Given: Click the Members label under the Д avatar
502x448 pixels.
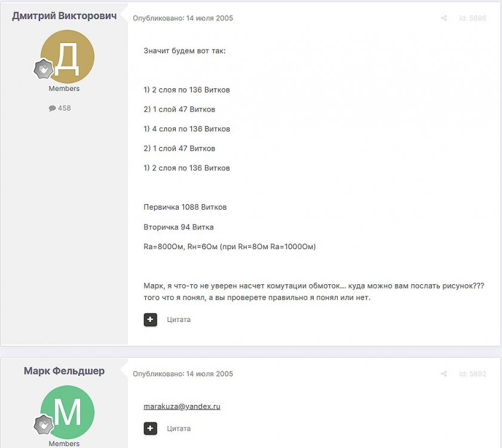Looking at the screenshot, I should coord(64,88).
